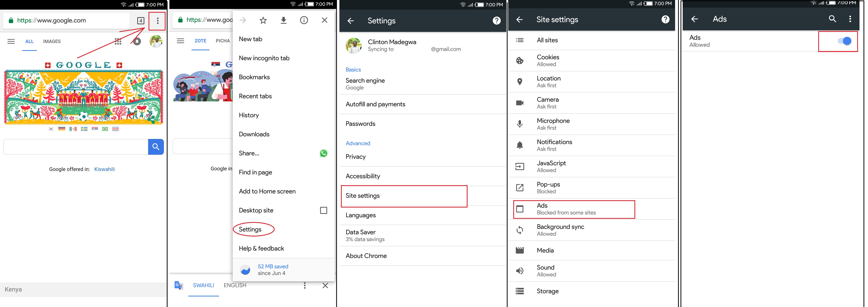868x307 pixels.
Task: Open Cookies site setting
Action: point(592,61)
